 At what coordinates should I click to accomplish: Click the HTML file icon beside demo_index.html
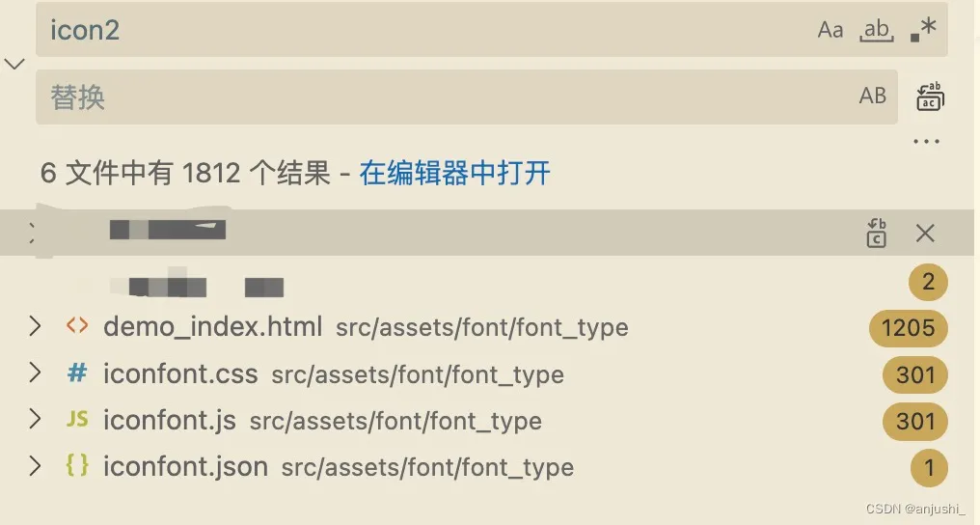pos(77,325)
